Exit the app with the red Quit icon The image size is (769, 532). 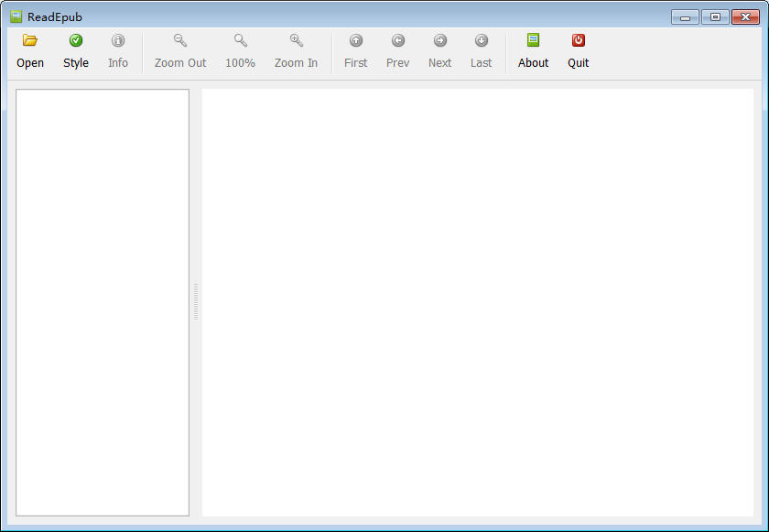579,40
